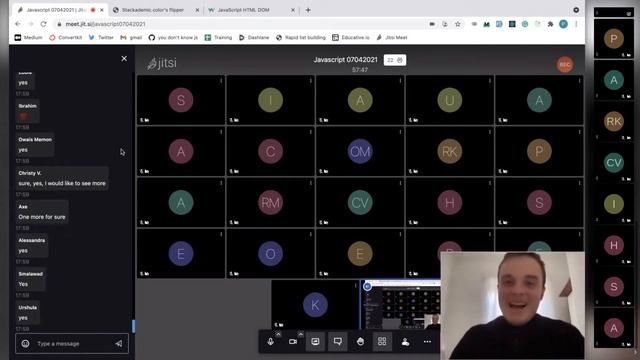The height and width of the screenshot is (360, 640).
Task: Open Dashlane bookmark
Action: point(254,38)
